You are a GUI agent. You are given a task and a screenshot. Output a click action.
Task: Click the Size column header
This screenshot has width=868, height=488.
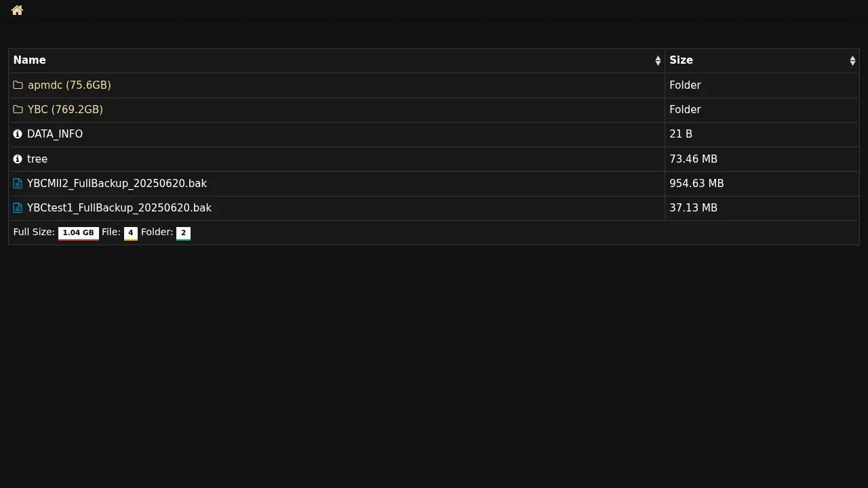point(681,60)
